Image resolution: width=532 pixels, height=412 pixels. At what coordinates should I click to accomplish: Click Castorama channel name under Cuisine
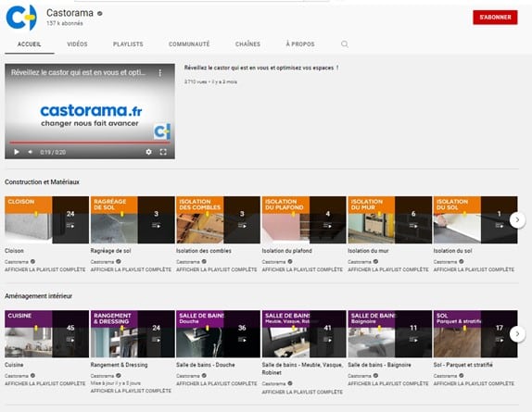pyautogui.click(x=17, y=376)
